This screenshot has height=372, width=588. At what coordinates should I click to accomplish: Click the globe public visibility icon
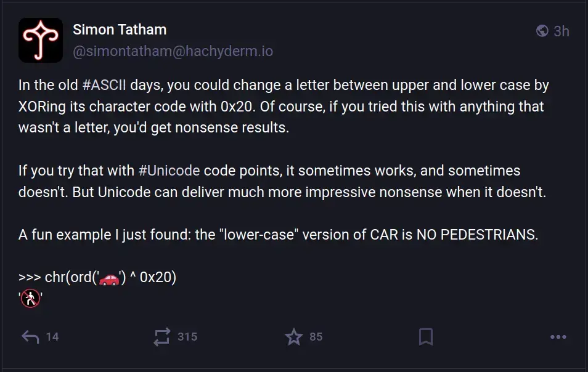tap(542, 31)
